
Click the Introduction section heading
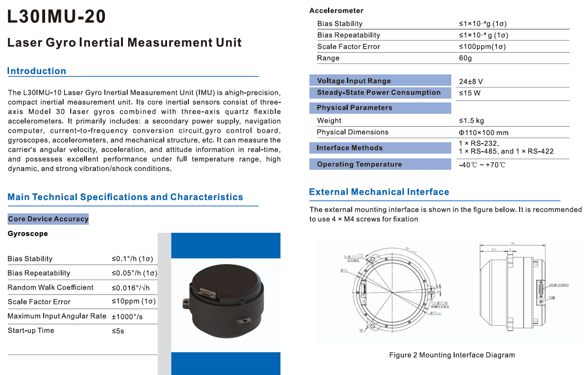pyautogui.click(x=37, y=71)
